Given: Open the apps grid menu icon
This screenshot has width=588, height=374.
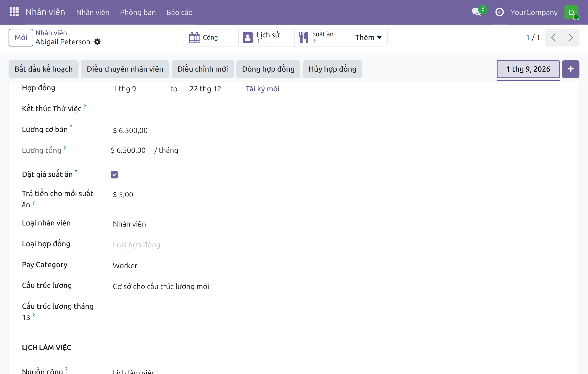Looking at the screenshot, I should click(x=14, y=12).
